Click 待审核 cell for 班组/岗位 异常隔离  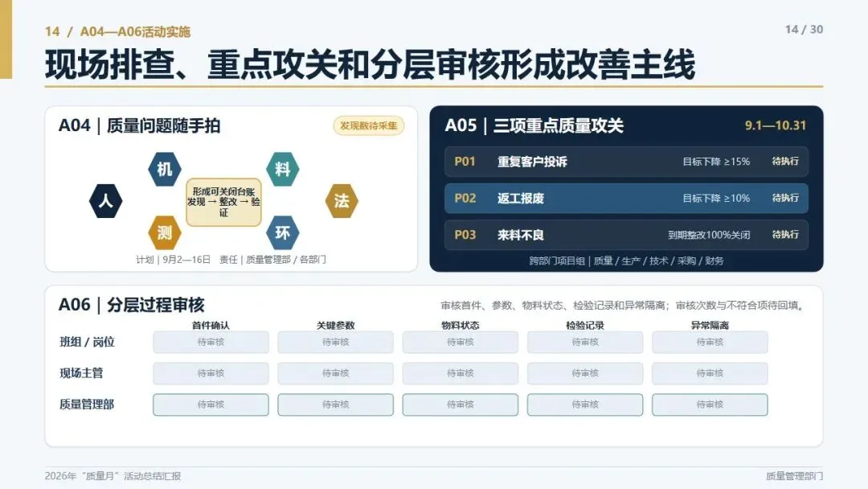(710, 343)
